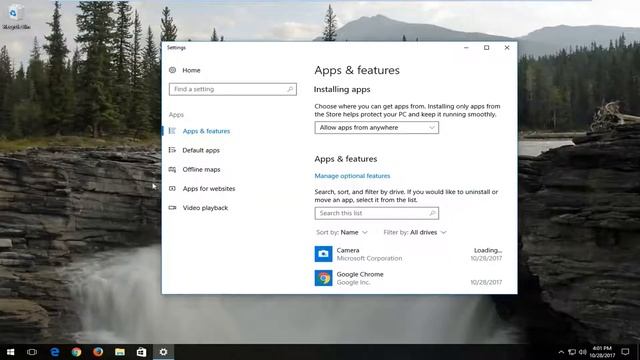Click the network tray icon
The width and height of the screenshot is (640, 360).
click(x=572, y=352)
